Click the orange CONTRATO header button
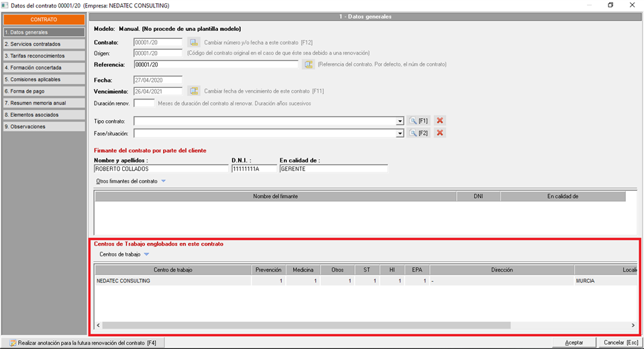644x349 pixels. click(x=44, y=19)
